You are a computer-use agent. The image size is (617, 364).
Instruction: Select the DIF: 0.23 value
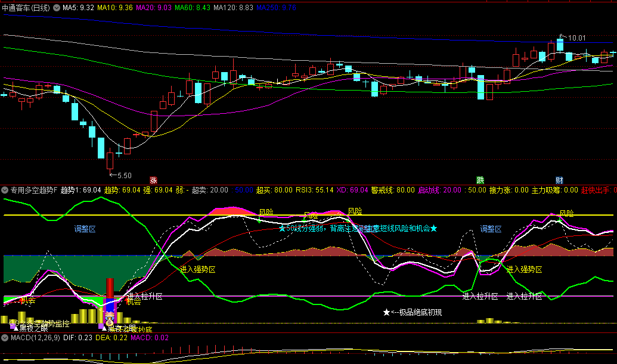tap(77, 338)
